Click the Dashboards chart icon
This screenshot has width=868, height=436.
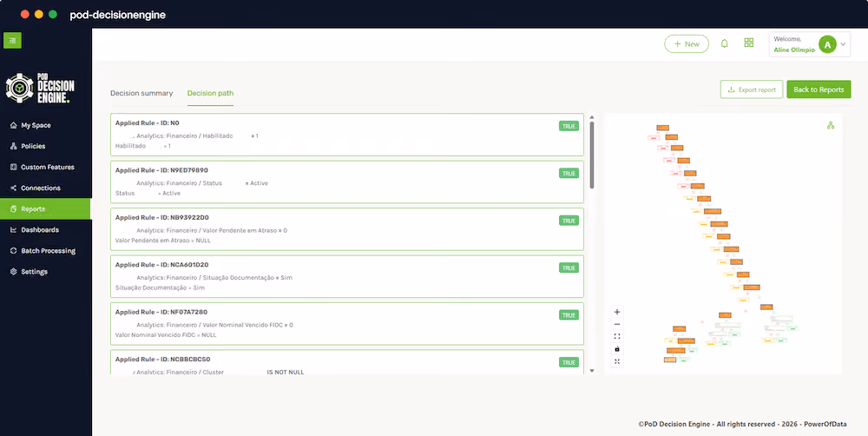[13, 230]
